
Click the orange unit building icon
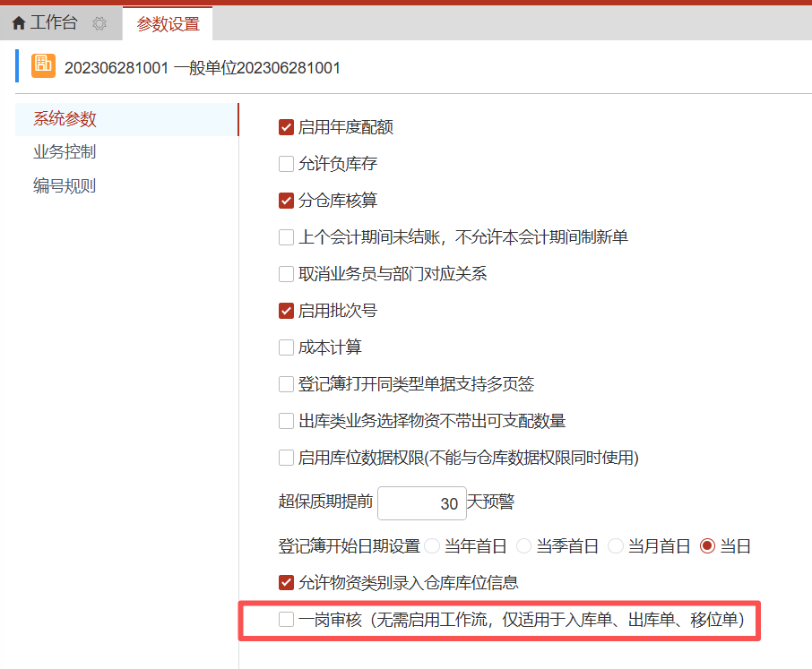click(x=44, y=65)
